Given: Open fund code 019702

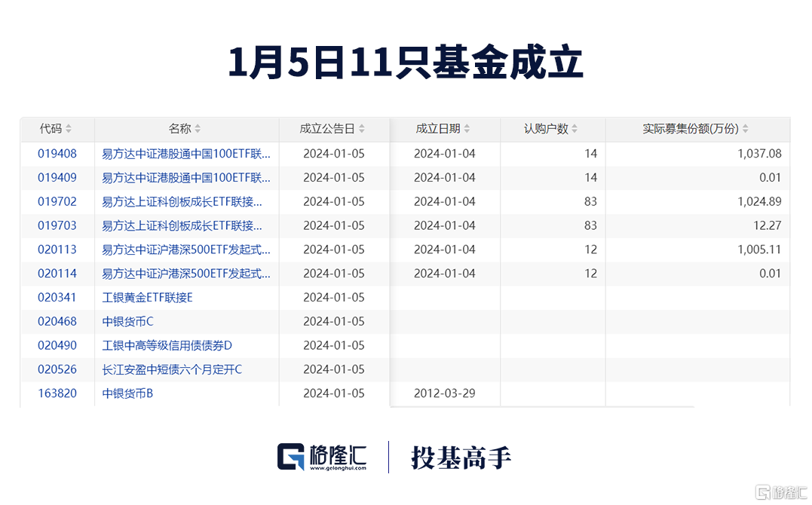Looking at the screenshot, I should pos(57,201).
